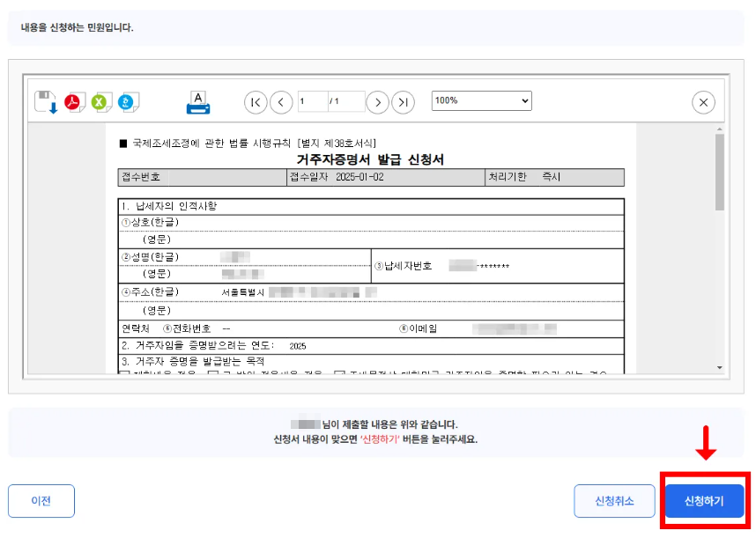Click the heading 1. 납세자의 인적사항
The width and height of the screenshot is (756, 538).
tap(169, 206)
